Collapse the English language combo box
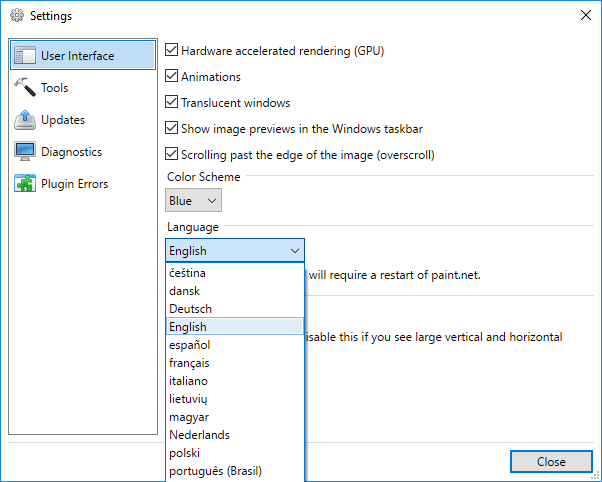This screenshot has width=602, height=482. [x=235, y=250]
